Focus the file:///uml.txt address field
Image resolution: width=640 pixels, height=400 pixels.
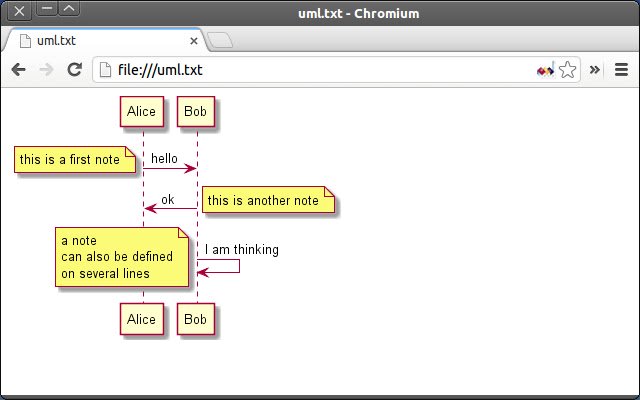coord(336,70)
